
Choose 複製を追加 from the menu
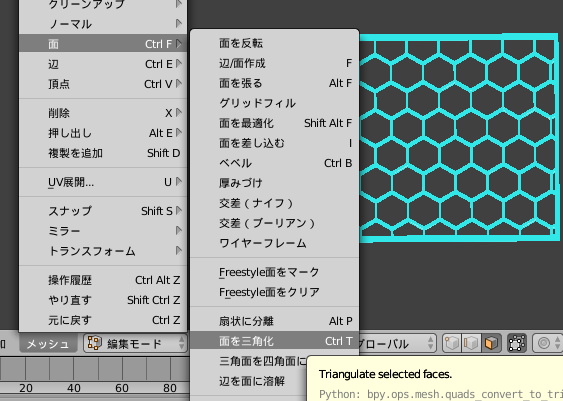point(103,153)
